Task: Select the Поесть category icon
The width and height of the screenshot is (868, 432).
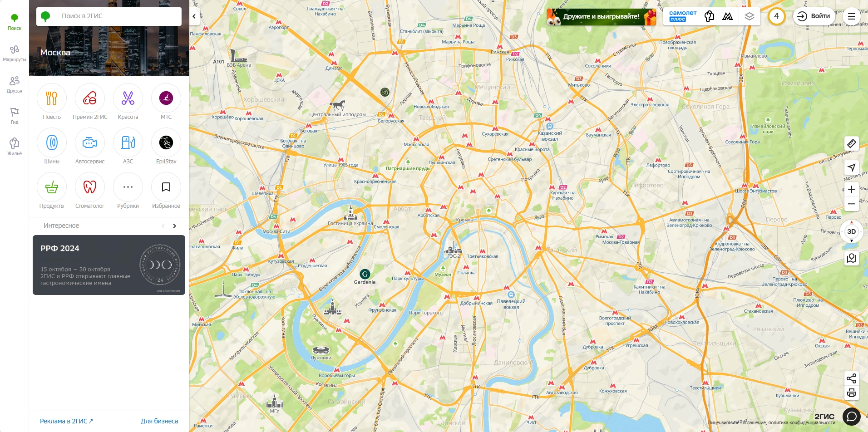Action: (52, 98)
